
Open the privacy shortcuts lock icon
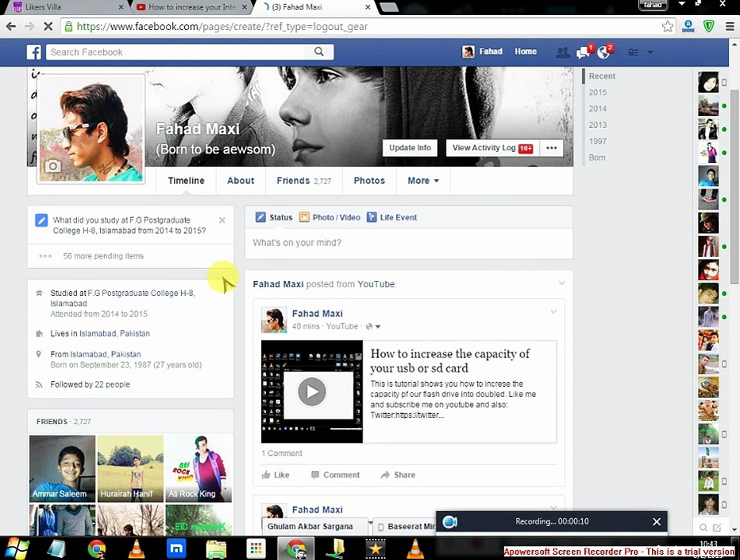633,52
